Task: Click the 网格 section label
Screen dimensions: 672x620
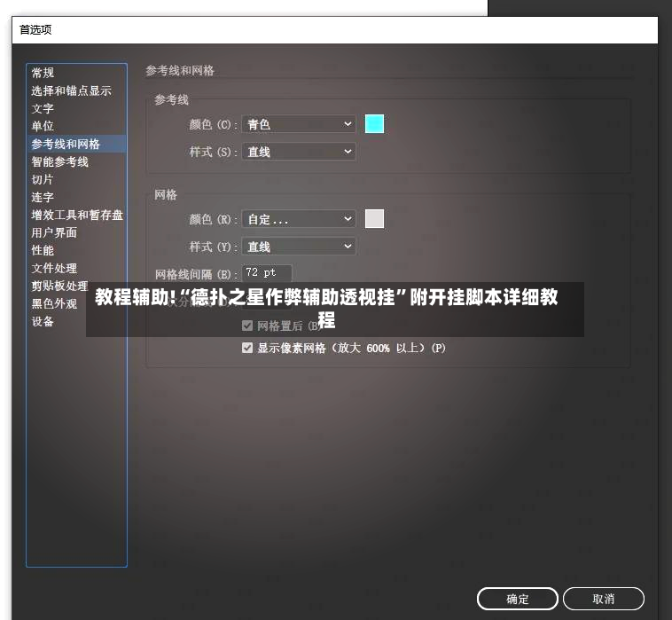Action: click(x=166, y=194)
